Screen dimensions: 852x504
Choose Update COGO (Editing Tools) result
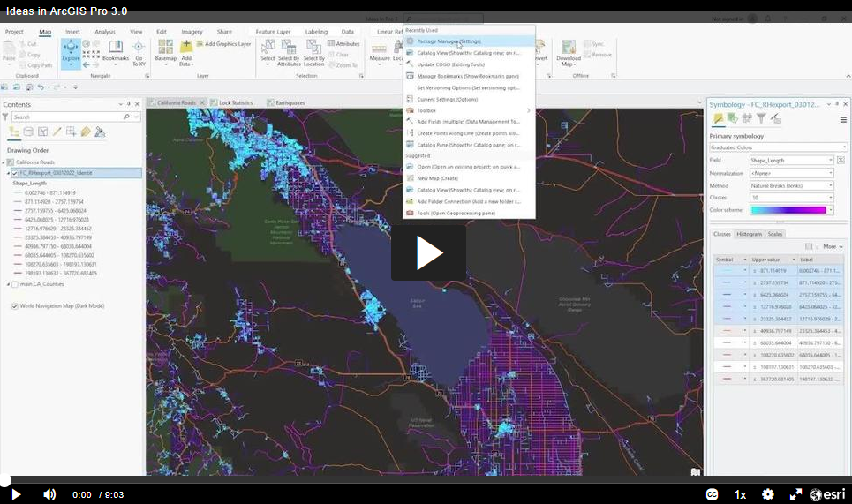click(x=469, y=64)
